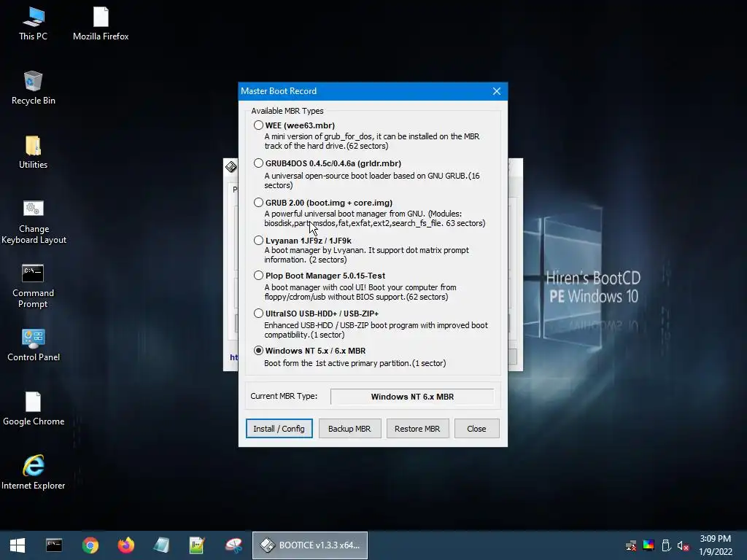Screen dimensions: 747x560
Task: Open Mozilla Firefox desktop shortcut
Action: [x=101, y=23]
